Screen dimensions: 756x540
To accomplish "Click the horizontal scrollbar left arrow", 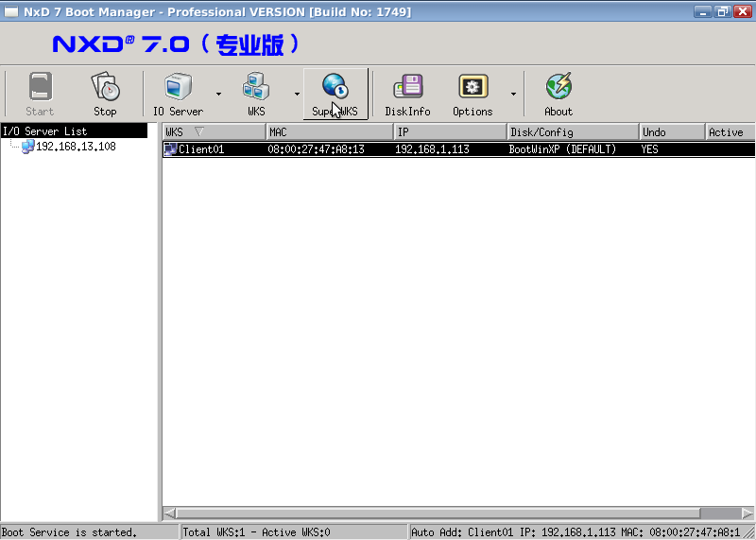I will click(170, 513).
